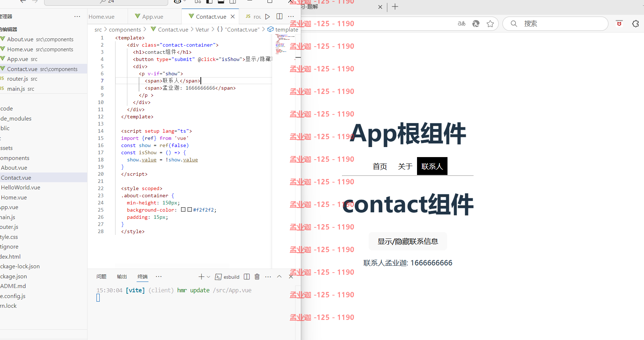Expand the node_modules folder in the explorer
The width and height of the screenshot is (644, 340).
pyautogui.click(x=43, y=118)
